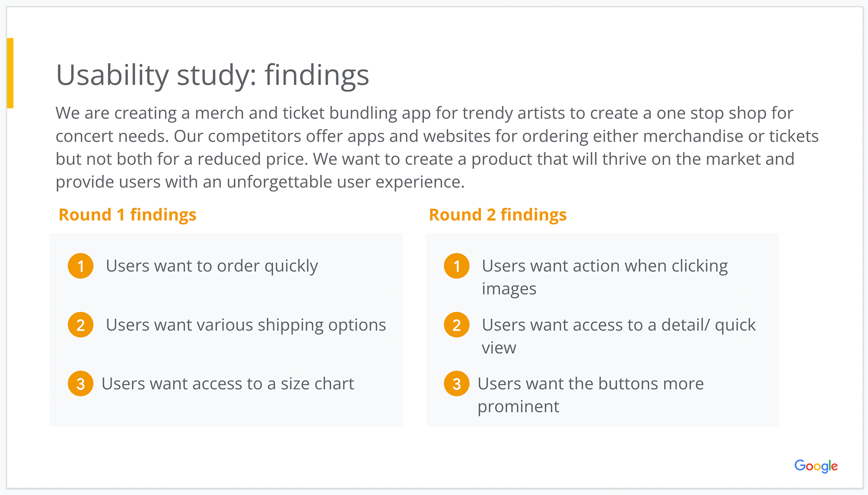Select Round 1 number 2 orange badge
This screenshot has height=495, width=868.
(80, 325)
